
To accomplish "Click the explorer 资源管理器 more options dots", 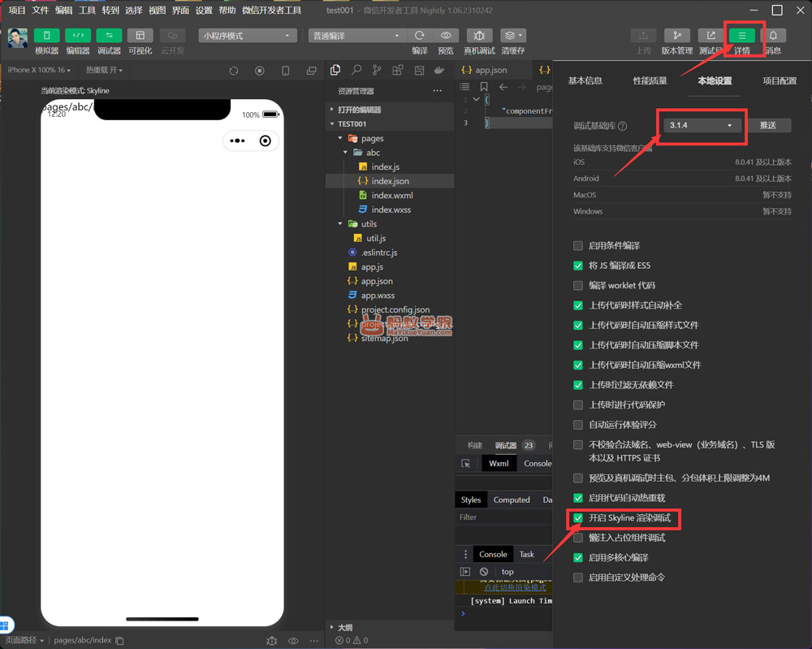I will [x=437, y=91].
